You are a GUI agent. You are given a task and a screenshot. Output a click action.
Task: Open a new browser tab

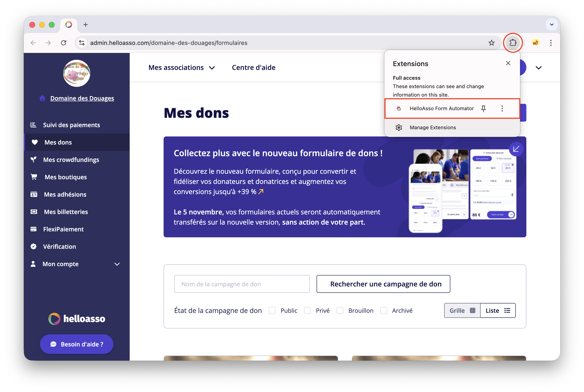(85, 25)
